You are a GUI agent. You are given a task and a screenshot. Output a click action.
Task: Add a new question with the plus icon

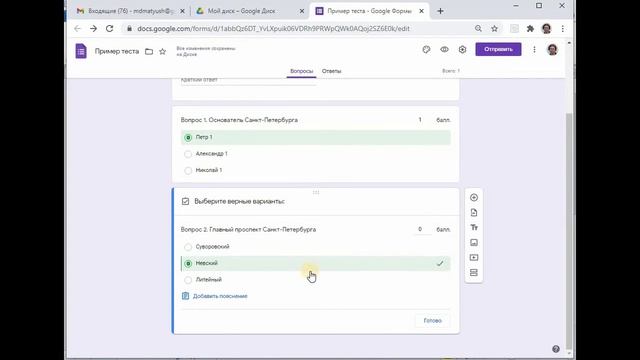(x=473, y=198)
